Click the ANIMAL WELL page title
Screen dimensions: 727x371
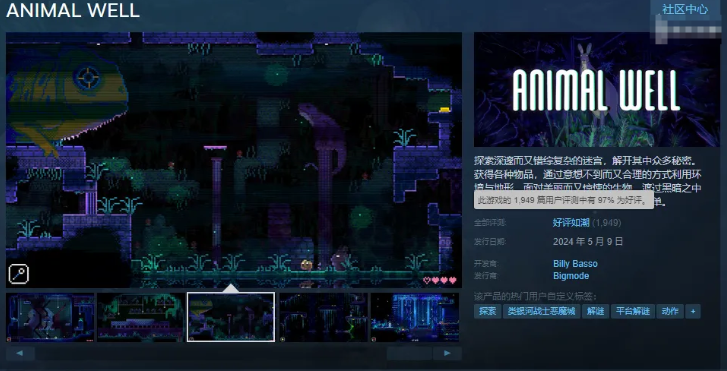(x=73, y=10)
